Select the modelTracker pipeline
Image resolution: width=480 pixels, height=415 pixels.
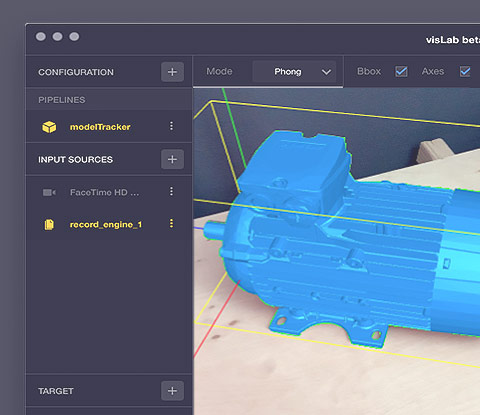coord(109,127)
